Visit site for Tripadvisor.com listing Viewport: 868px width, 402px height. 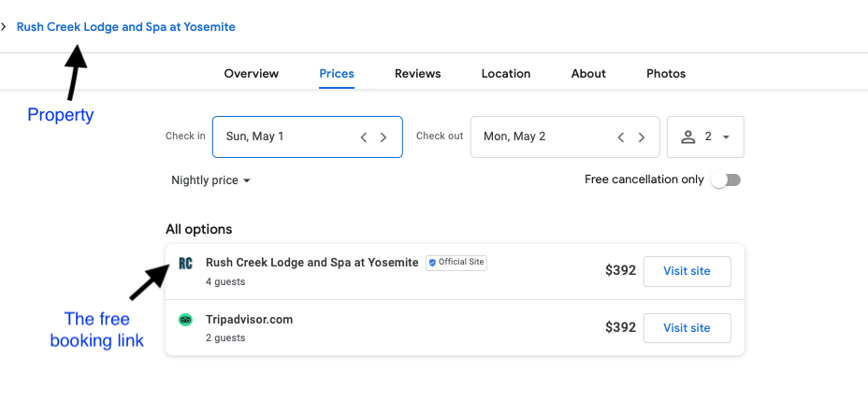click(x=687, y=328)
